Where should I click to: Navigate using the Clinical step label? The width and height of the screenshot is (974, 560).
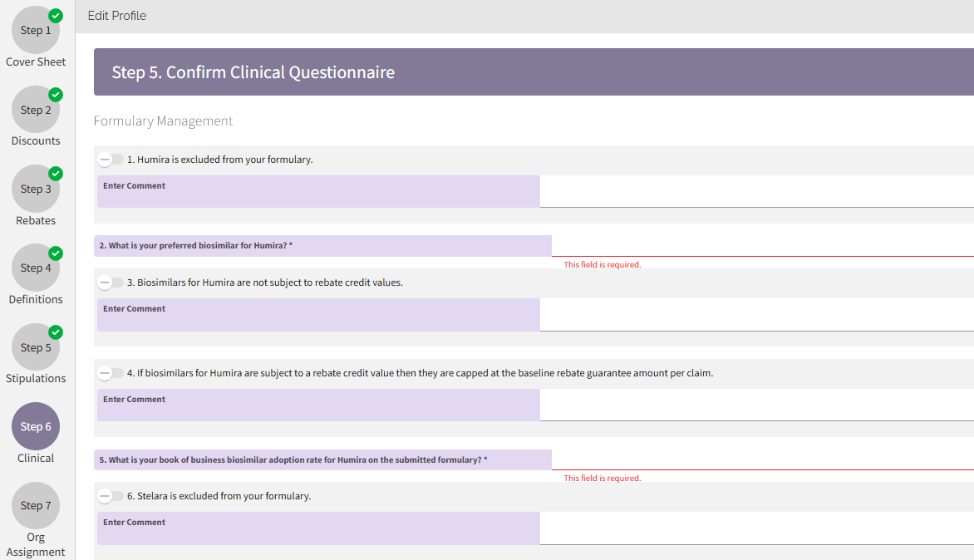coord(35,458)
